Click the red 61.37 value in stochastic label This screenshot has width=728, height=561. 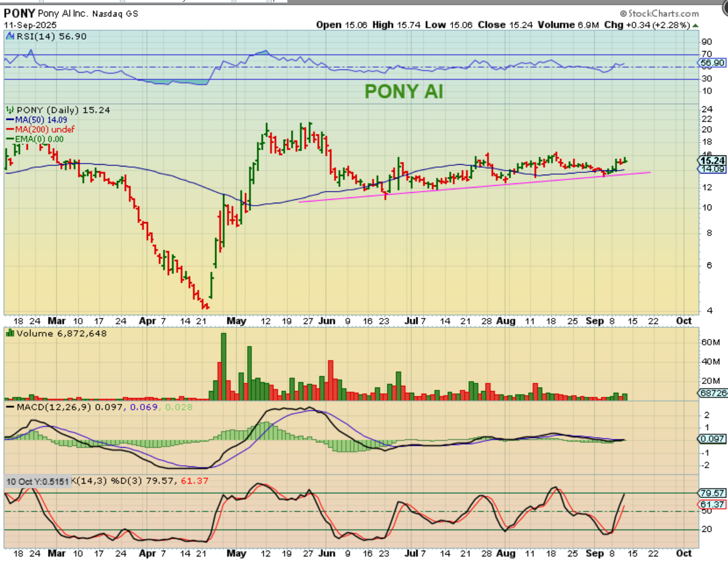click(x=195, y=481)
